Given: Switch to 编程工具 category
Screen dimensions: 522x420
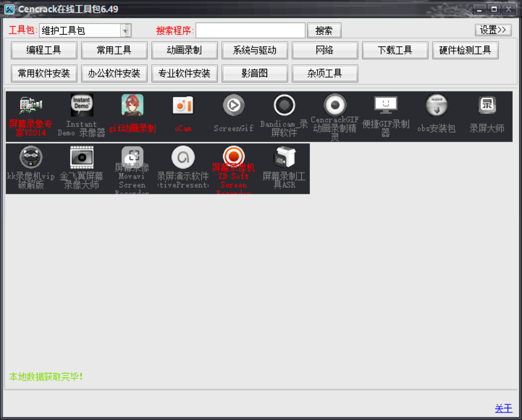Looking at the screenshot, I should click(x=44, y=50).
